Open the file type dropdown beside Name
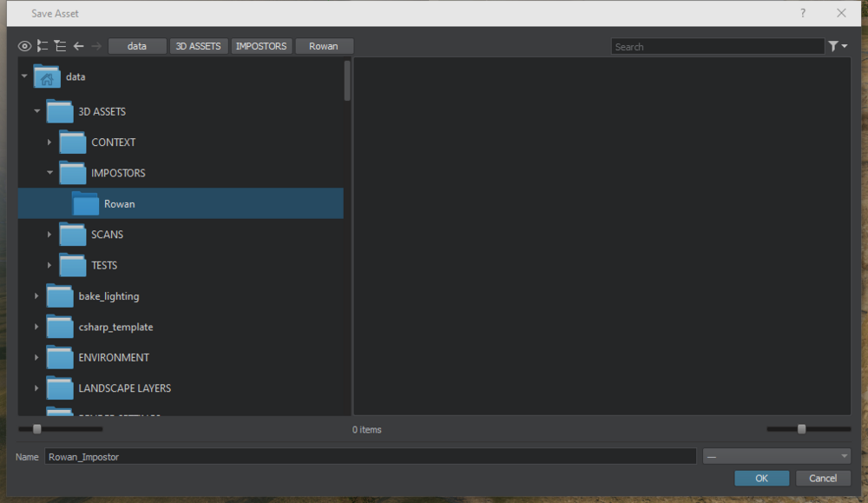This screenshot has width=868, height=503. 776,456
